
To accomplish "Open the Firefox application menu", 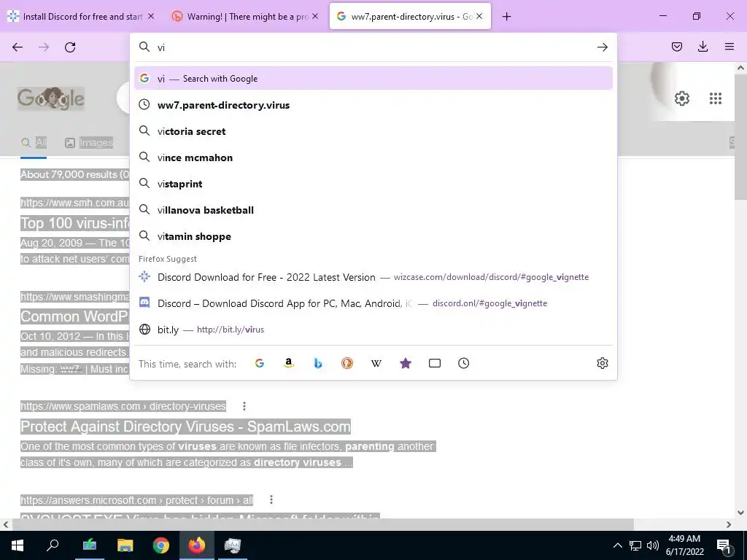I will tap(729, 47).
